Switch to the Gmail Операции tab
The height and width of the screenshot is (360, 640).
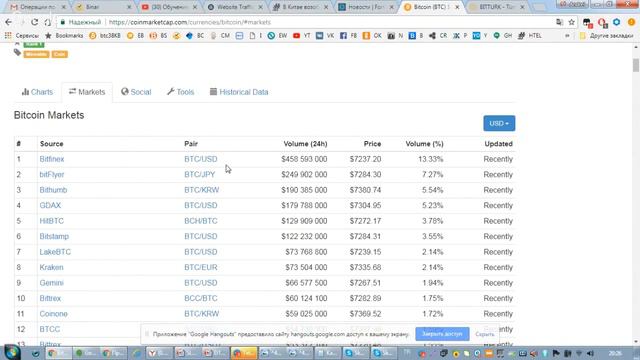click(38, 7)
